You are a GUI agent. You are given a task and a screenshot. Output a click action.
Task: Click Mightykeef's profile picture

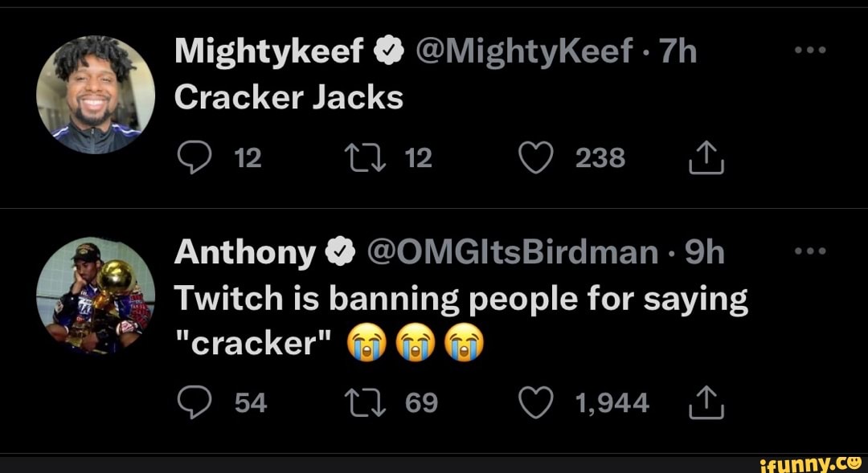click(x=94, y=92)
